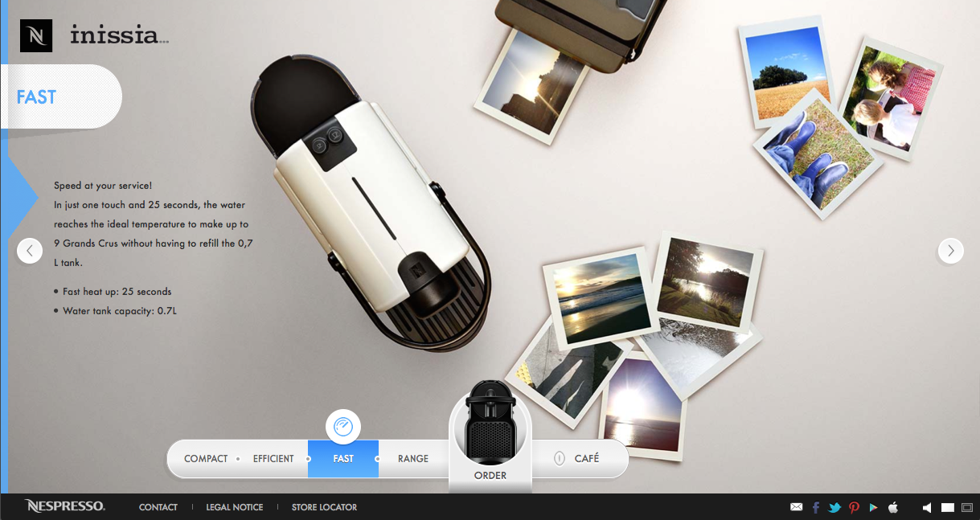980x520 pixels.
Task: Share the page via the email envelope icon
Action: [796, 507]
